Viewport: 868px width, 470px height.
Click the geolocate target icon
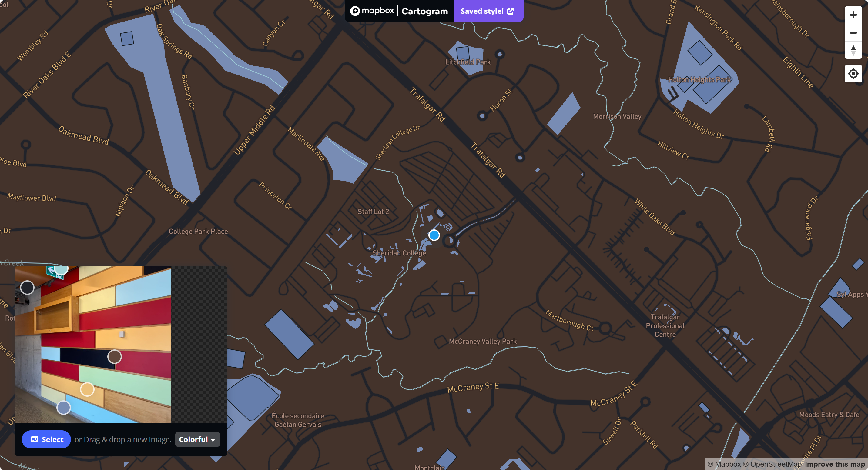tap(853, 73)
